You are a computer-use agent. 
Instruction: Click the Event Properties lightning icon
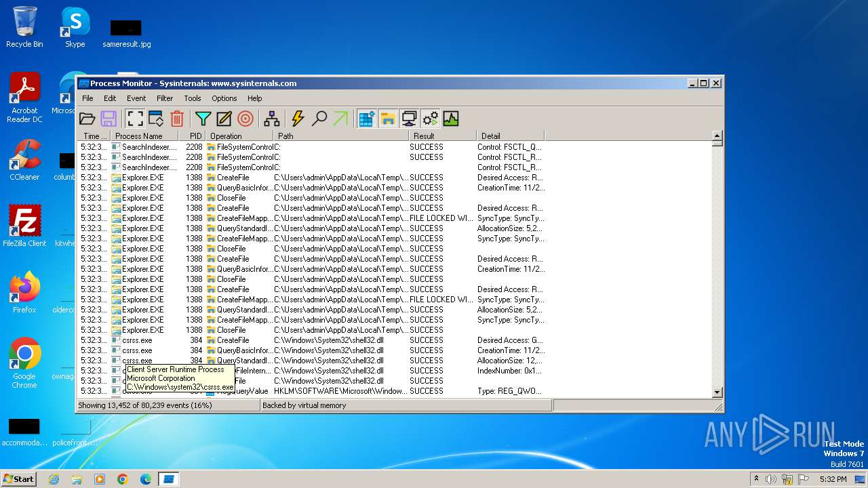[298, 119]
